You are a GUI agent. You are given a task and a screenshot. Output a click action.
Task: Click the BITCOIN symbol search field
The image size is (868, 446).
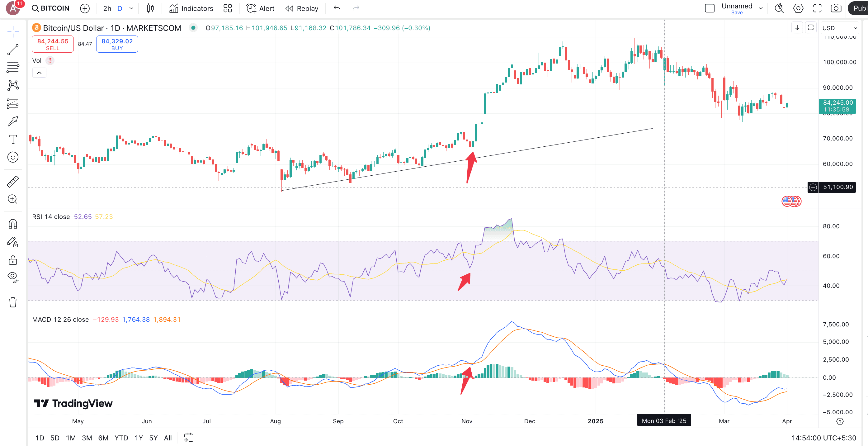pos(50,8)
